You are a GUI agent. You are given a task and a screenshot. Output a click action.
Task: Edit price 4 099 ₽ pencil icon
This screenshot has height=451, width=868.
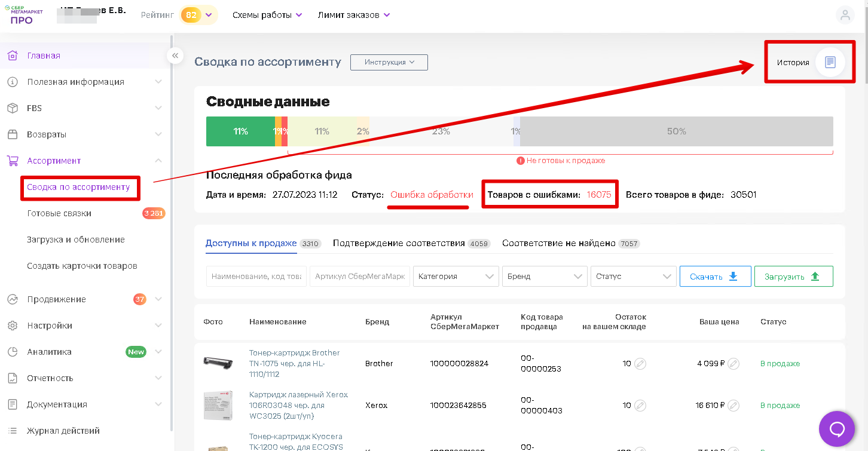pos(733,364)
